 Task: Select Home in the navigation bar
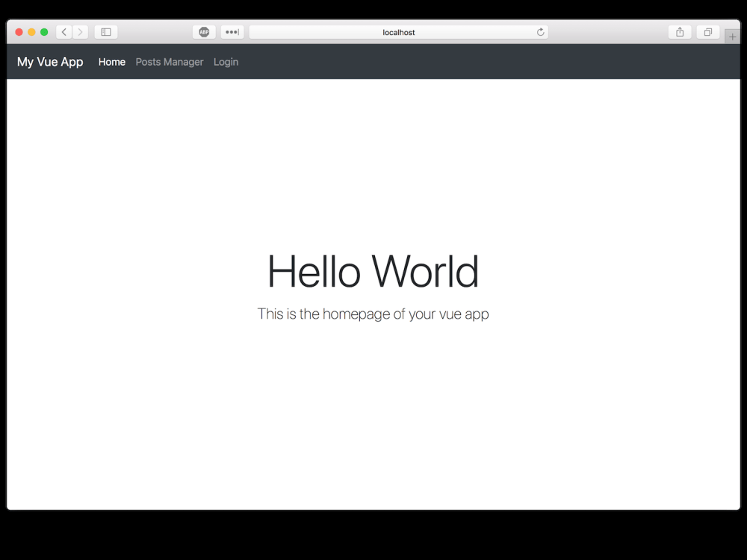pos(111,62)
